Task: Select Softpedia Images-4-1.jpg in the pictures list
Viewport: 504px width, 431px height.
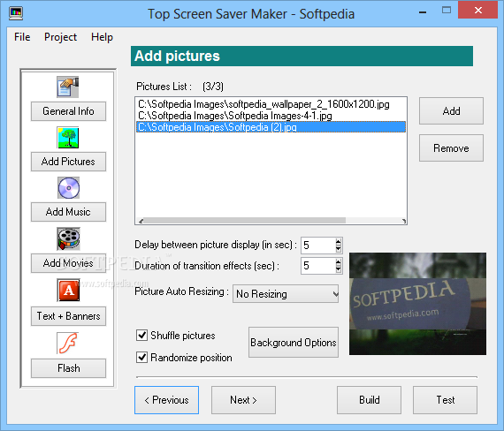Action: (x=271, y=116)
